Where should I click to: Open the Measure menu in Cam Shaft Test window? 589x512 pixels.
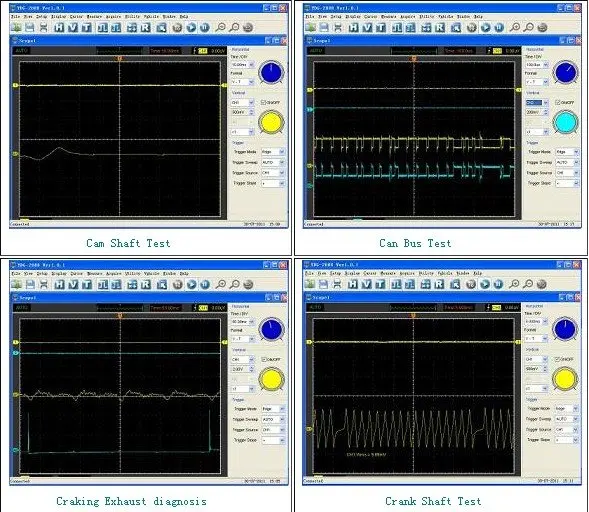(x=94, y=17)
